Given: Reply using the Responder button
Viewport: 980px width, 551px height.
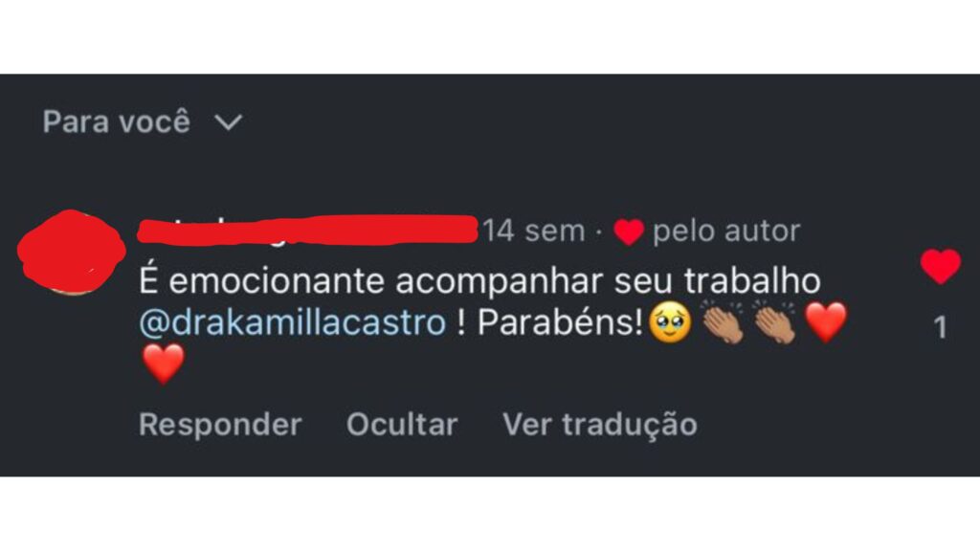Looking at the screenshot, I should pyautogui.click(x=221, y=425).
